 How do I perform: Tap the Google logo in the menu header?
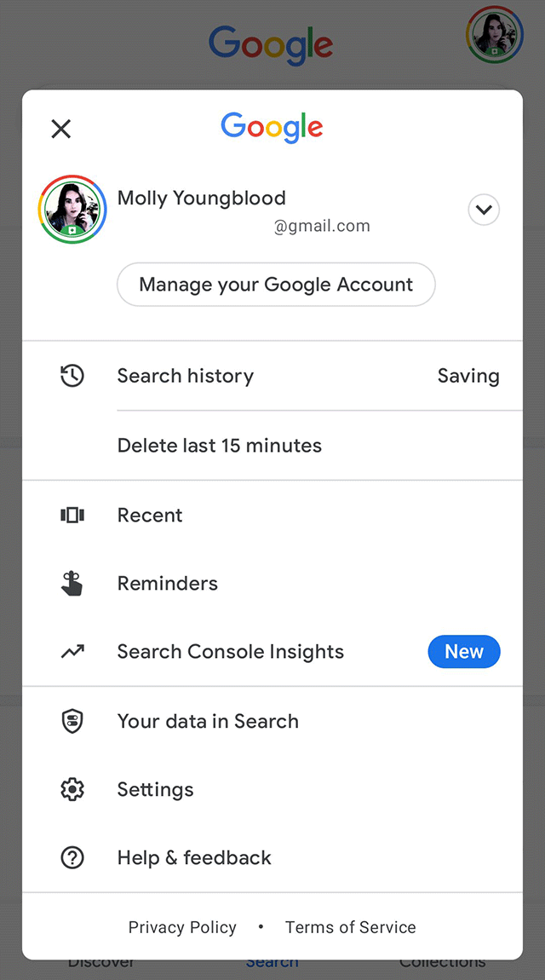(x=272, y=128)
